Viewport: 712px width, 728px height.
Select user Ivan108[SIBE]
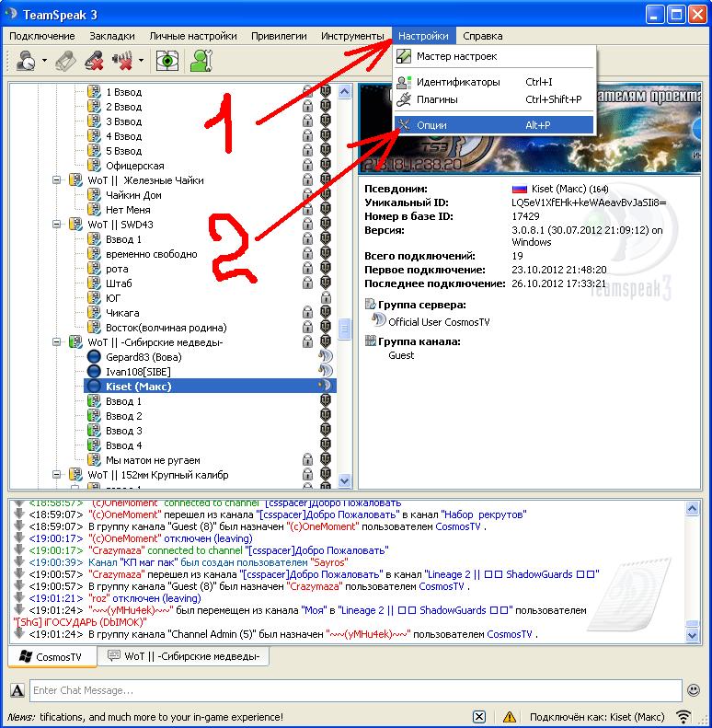[138, 372]
